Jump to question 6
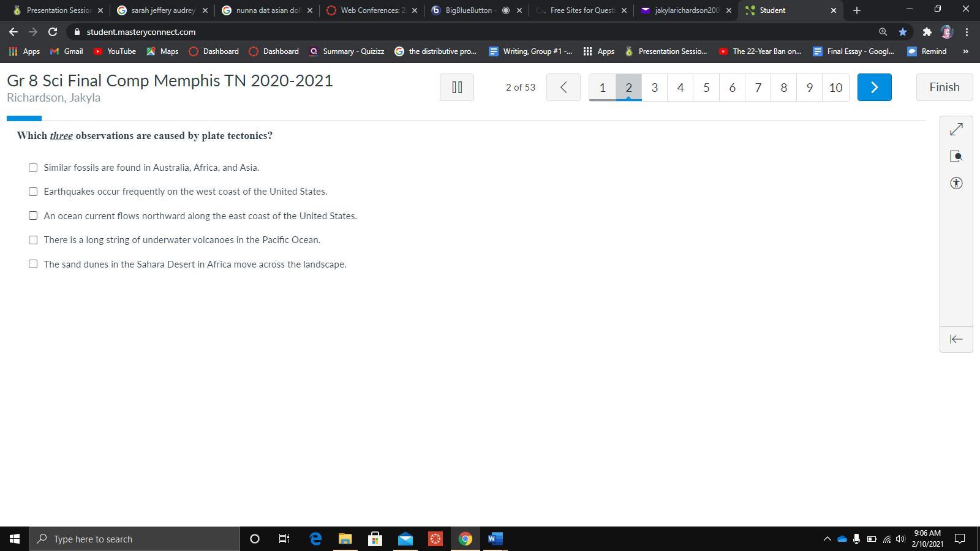 [732, 87]
